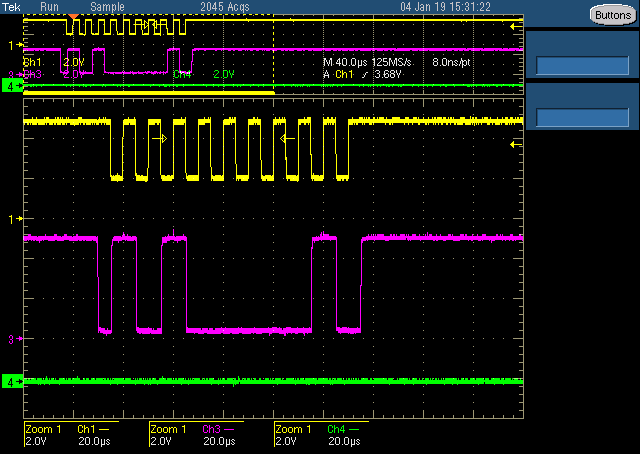Click the Zoom 1 Ch4 readout box
This screenshot has width=640, height=454.
[x=321, y=435]
